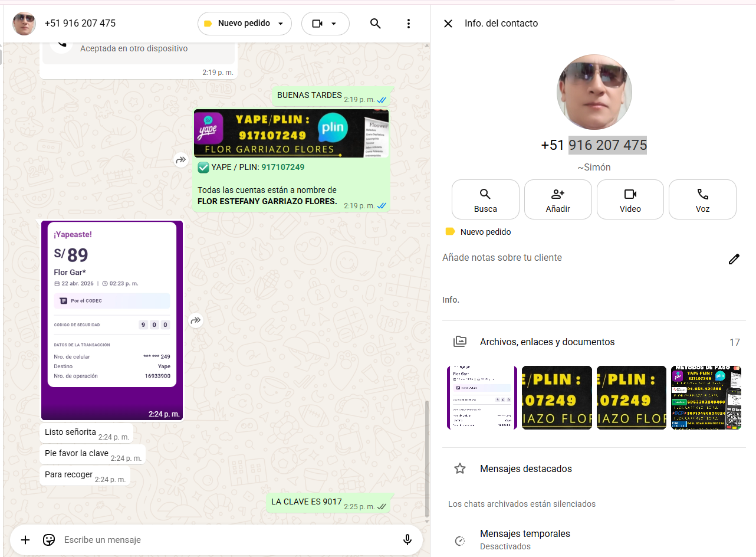This screenshot has height=557, width=756.
Task: Click the plus attach icon
Action: [25, 540]
